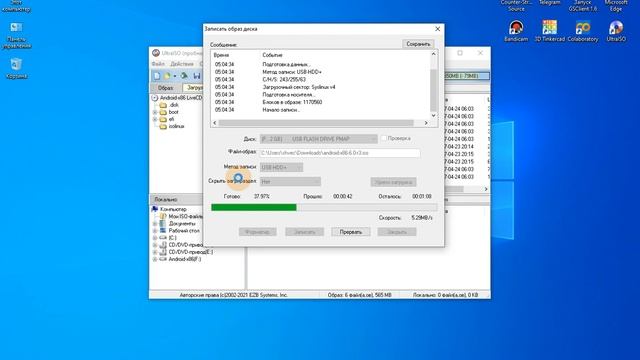Click the green write progress bar
Viewport: 640px width, 360px height.
coord(253,207)
